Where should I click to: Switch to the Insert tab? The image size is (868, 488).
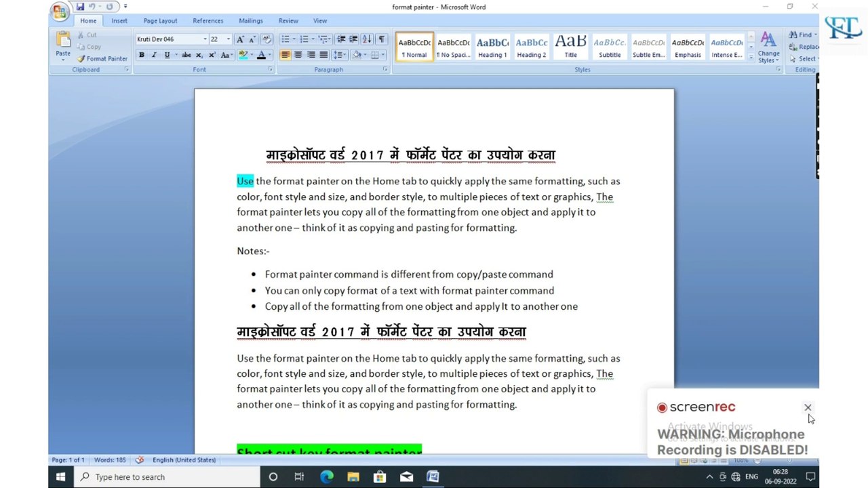[119, 21]
